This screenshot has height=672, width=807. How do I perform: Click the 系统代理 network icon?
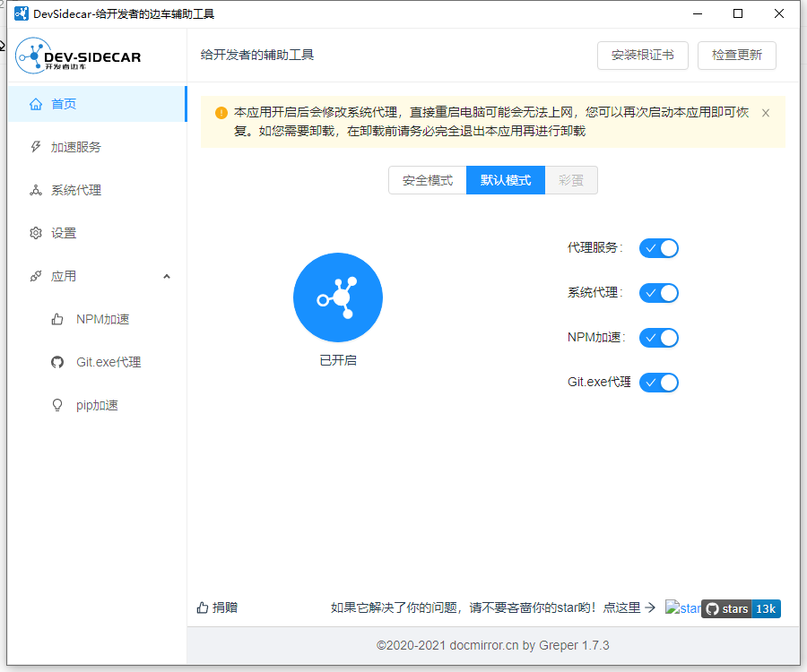[34, 189]
